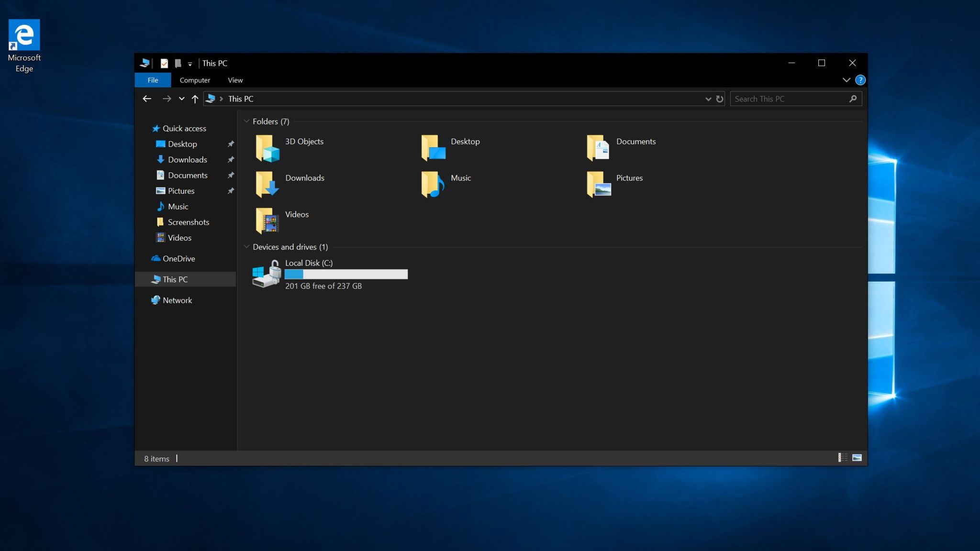Viewport: 980px width, 551px height.
Task: Expand the ribbon with the chevron
Action: (x=846, y=80)
